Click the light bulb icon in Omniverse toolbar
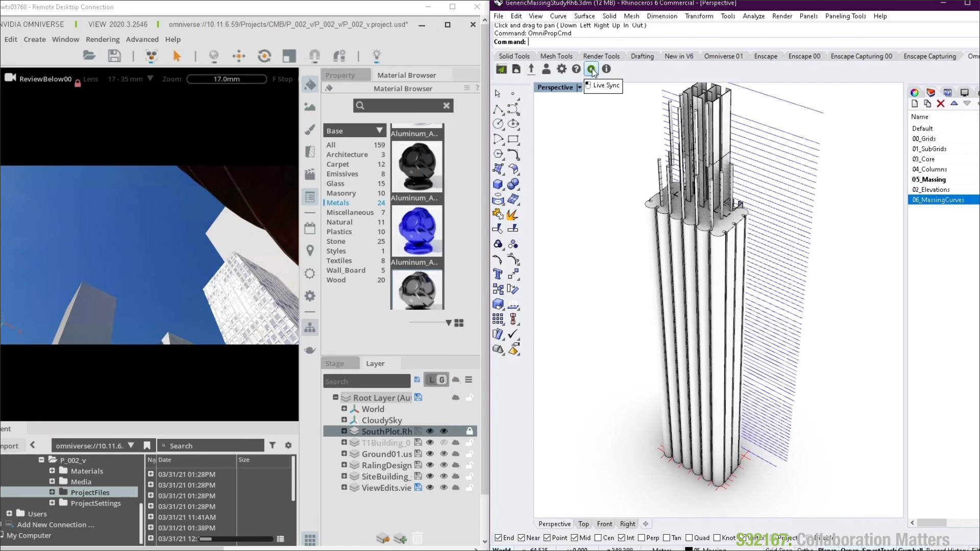This screenshot has width=980, height=551. coord(377,56)
